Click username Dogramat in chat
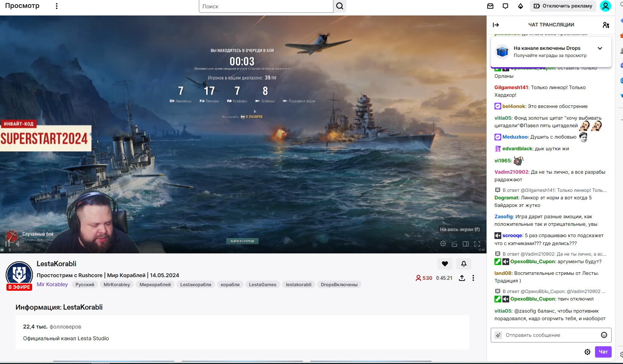The width and height of the screenshot is (623, 364). point(507,197)
